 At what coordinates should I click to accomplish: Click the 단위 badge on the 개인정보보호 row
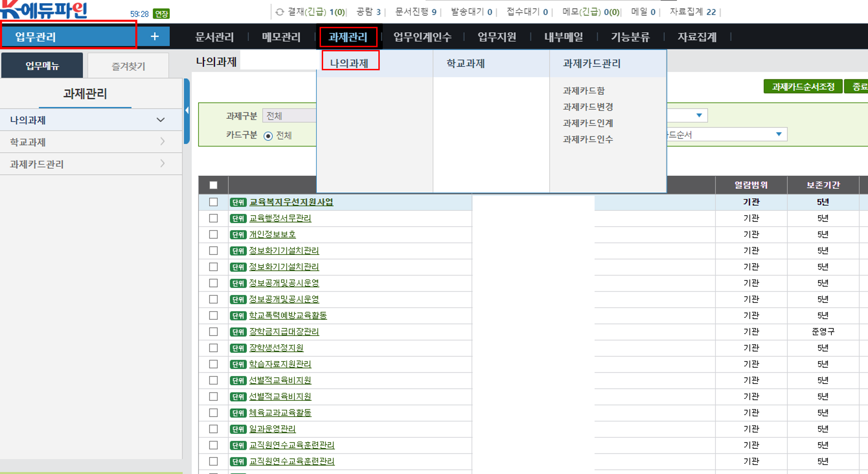point(238,235)
